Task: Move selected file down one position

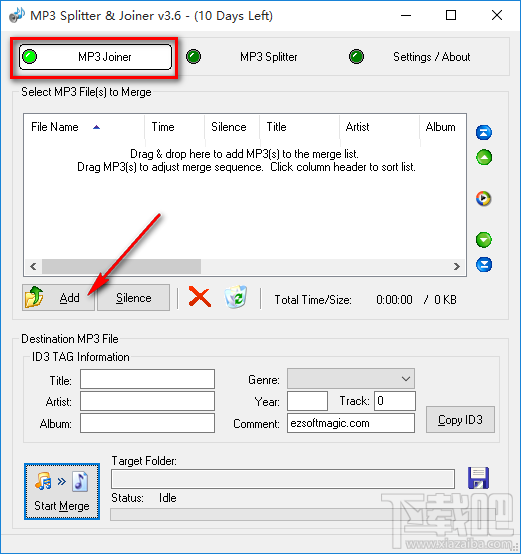Action: 484,240
